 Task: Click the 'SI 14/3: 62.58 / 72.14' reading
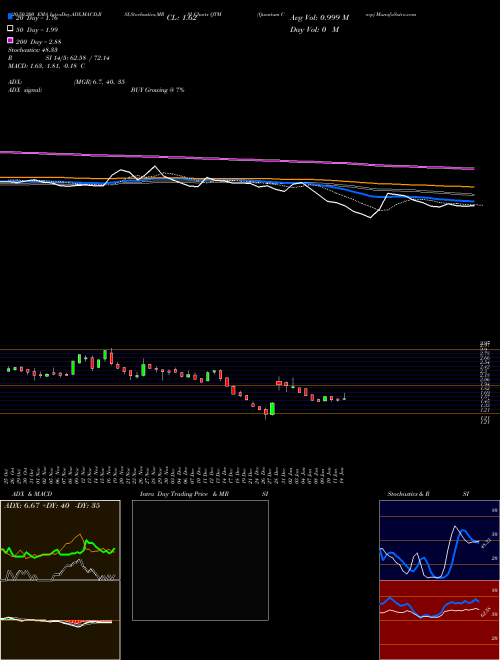[x=77, y=58]
